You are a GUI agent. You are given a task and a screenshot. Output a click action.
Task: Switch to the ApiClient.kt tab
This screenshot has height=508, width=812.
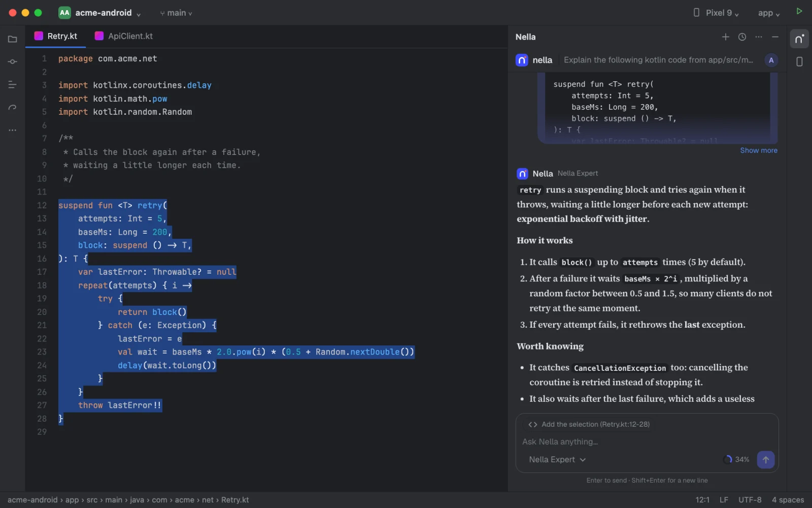(124, 37)
